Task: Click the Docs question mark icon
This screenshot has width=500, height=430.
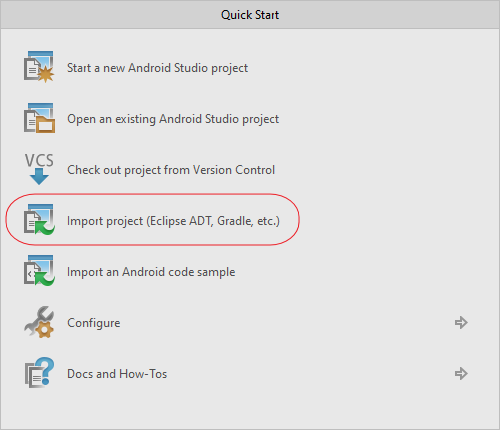Action: 39,373
